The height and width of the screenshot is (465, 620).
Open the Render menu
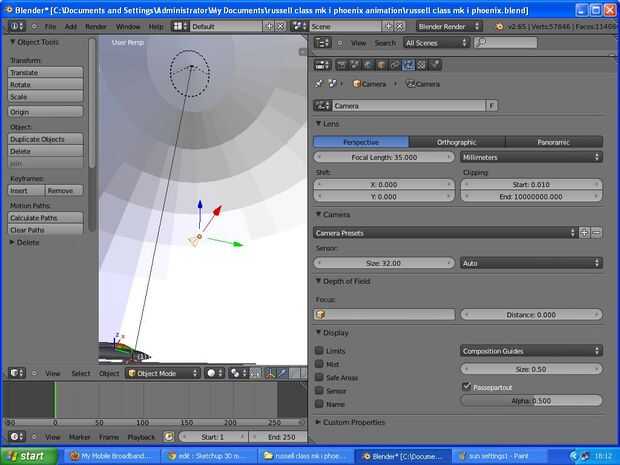96,26
